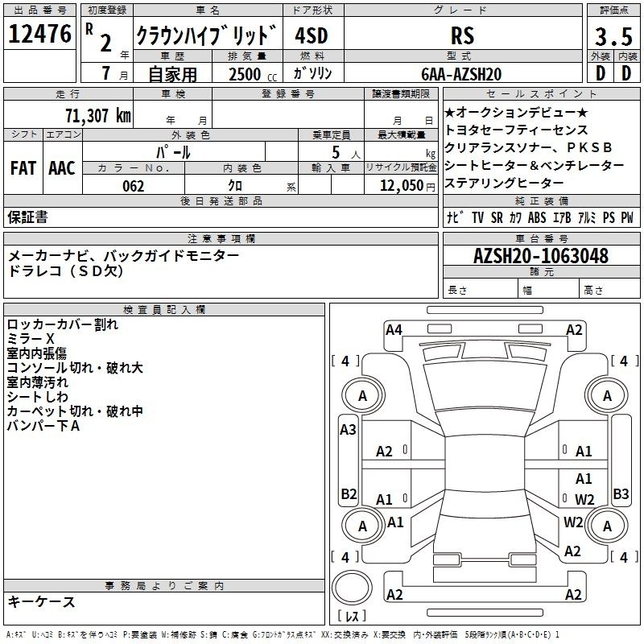Select the 検査員記入欄 section header
Viewport: 644px width, 644px height.
(x=164, y=310)
